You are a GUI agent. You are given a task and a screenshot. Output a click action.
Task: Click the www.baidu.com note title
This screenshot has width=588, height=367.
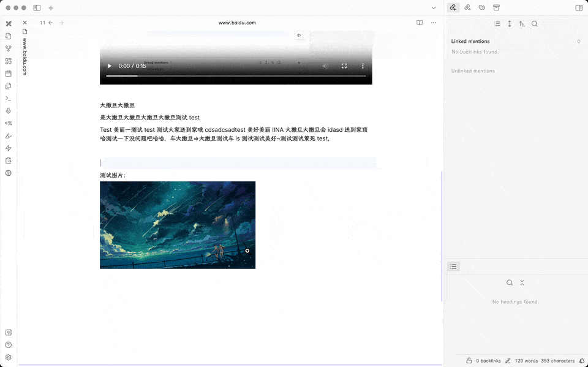(237, 23)
